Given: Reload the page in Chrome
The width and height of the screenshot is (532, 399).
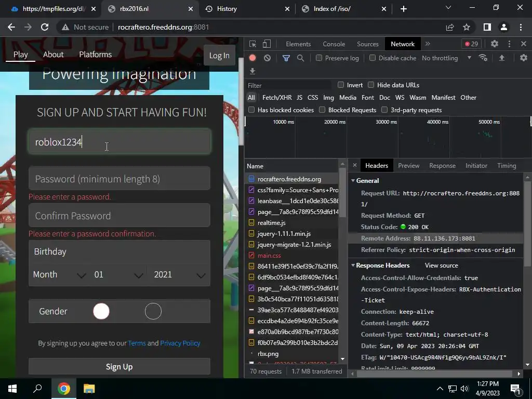Looking at the screenshot, I should [45, 27].
